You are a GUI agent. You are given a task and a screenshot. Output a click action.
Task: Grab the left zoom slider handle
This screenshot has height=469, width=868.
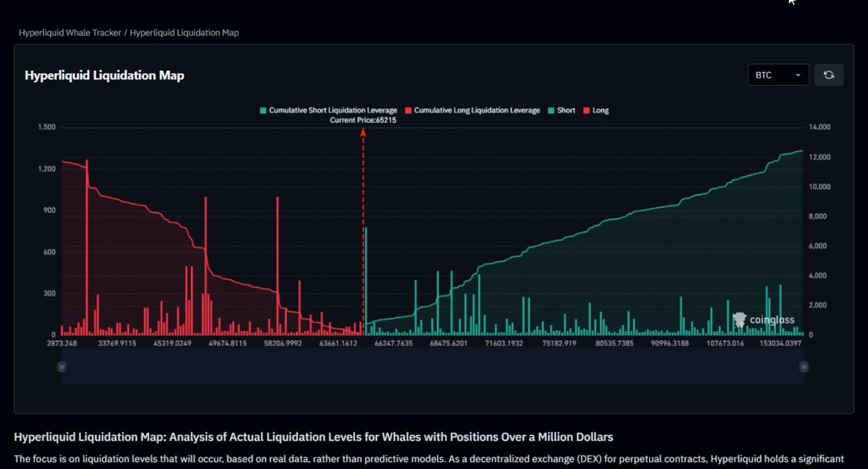tap(61, 367)
